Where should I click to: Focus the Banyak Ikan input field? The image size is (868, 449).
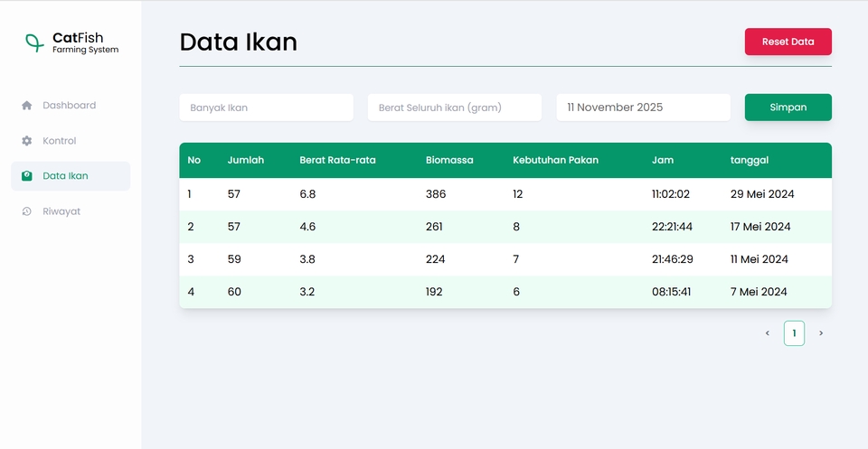[x=266, y=108]
